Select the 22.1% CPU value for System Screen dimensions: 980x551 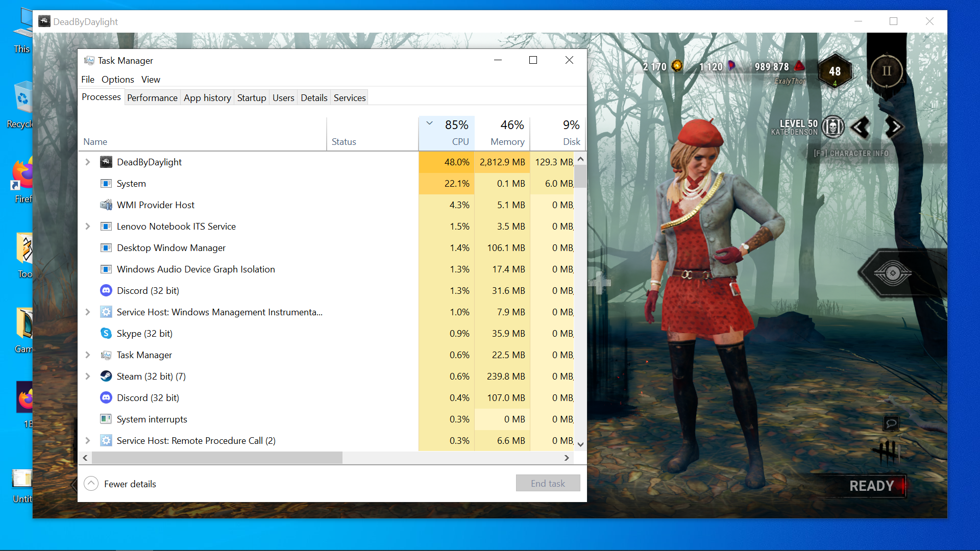pos(447,184)
